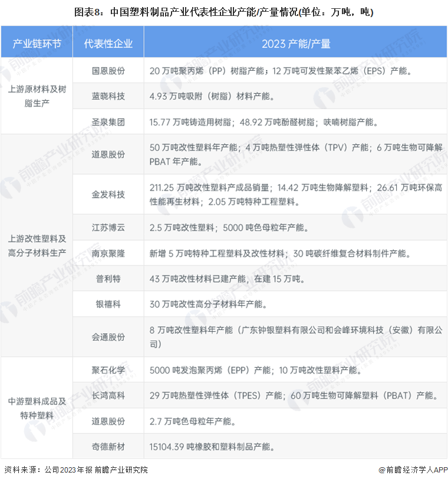Viewport: 448px width, 482px height.
Task: Select the 代表性企业 column header
Action: point(108,42)
